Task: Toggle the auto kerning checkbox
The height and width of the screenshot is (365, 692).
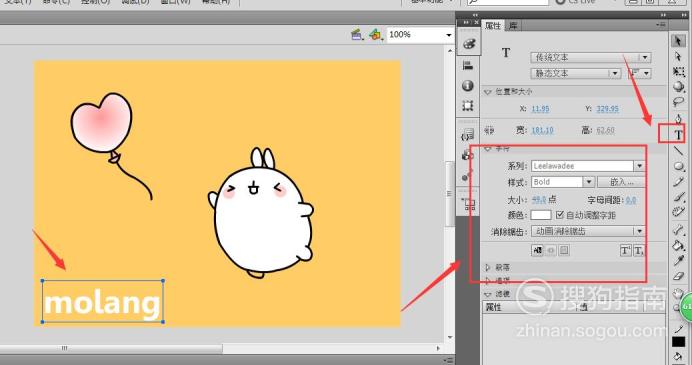Action: point(560,215)
